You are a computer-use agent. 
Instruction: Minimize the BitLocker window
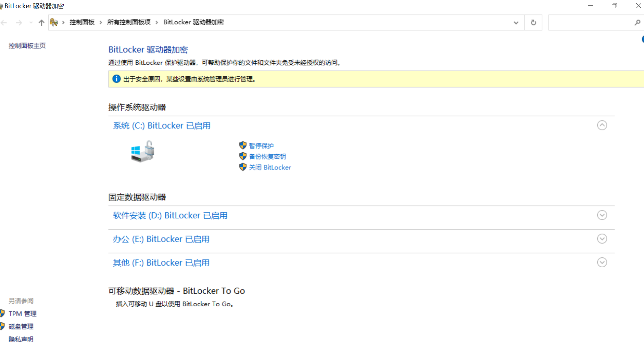pyautogui.click(x=591, y=6)
